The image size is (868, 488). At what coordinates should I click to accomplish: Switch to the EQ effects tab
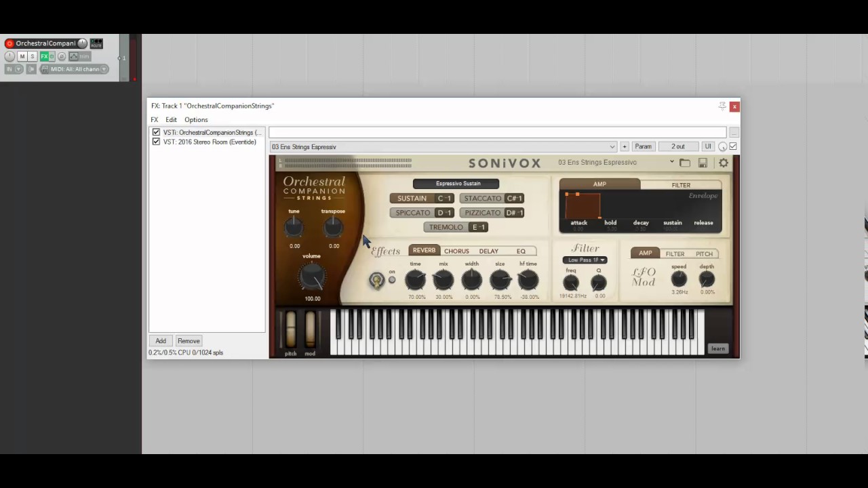click(521, 251)
